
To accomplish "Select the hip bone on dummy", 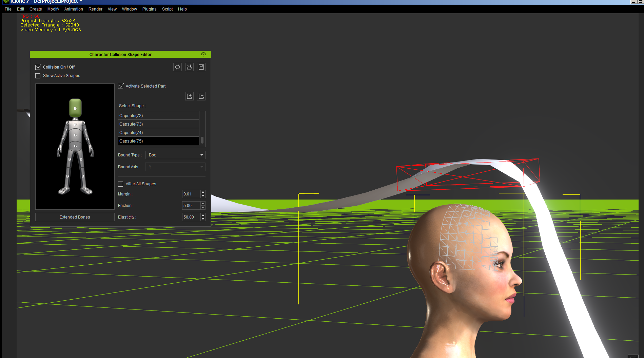I will [75, 146].
